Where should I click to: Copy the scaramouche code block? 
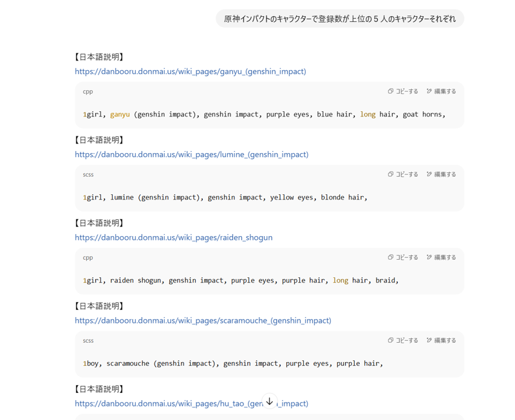(x=403, y=340)
